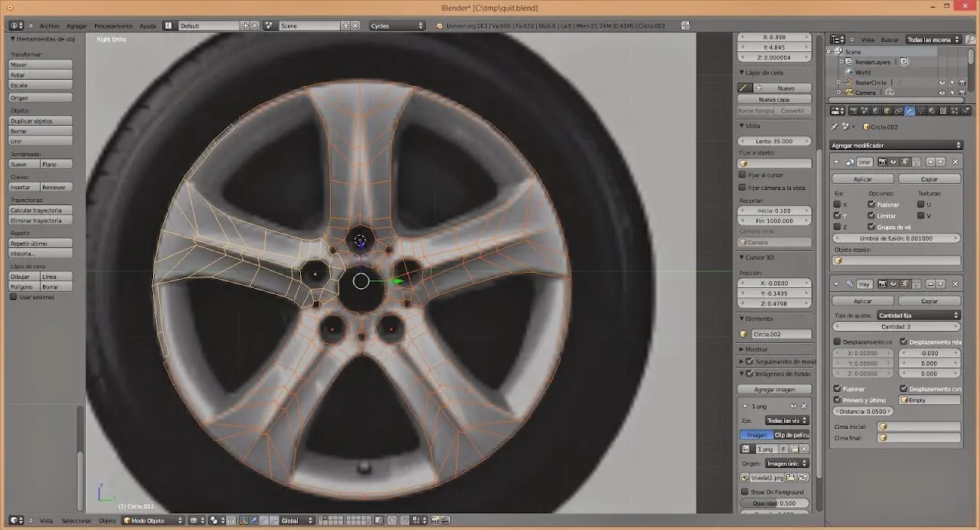Screen dimensions: 980x530
Task: Open the Seleccionar menu in 3D header
Action: pos(77,520)
